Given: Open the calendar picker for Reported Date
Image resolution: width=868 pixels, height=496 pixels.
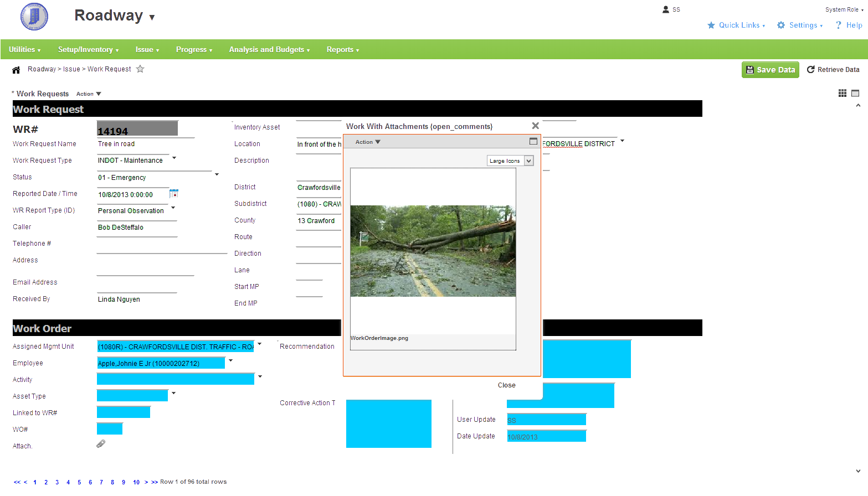Looking at the screenshot, I should coord(173,194).
